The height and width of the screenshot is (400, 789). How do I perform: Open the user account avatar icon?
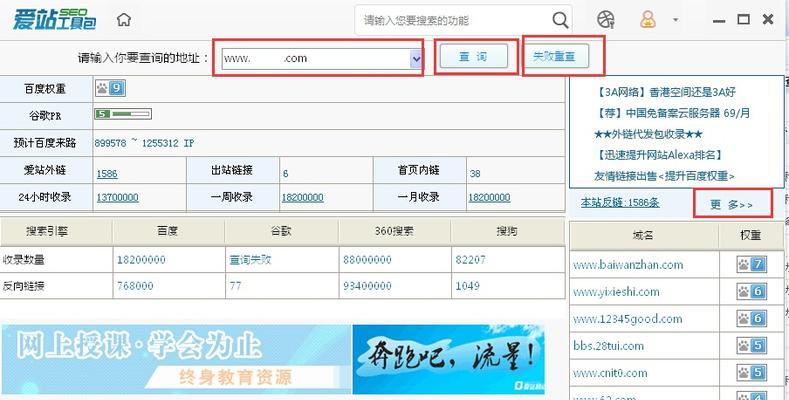[648, 20]
